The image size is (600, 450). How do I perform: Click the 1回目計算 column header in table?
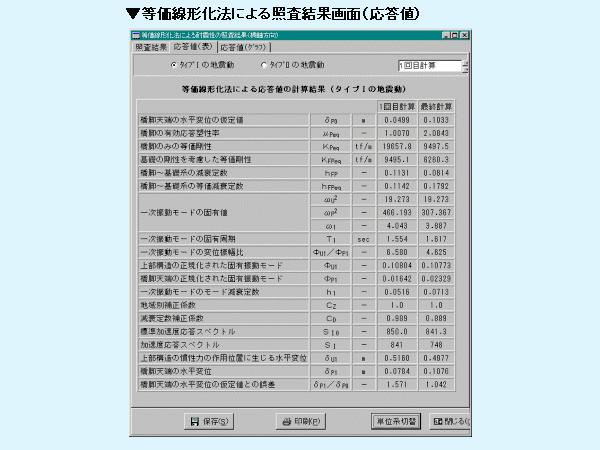396,106
